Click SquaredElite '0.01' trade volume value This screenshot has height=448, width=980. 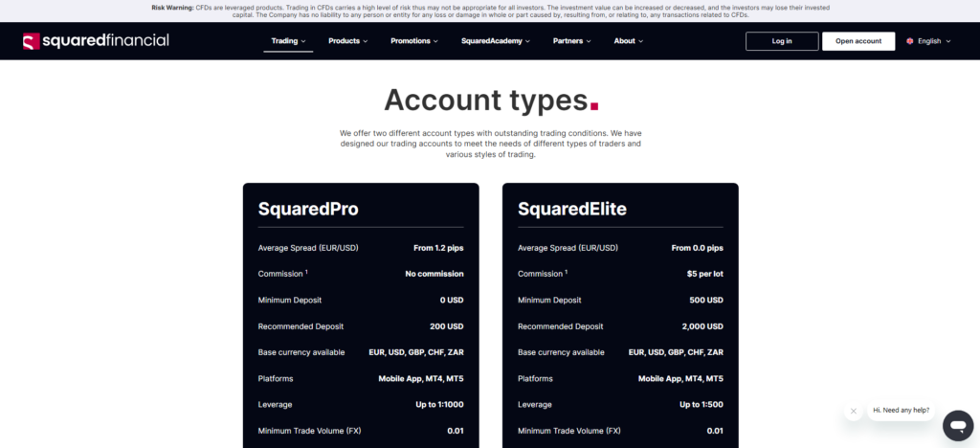coord(715,431)
